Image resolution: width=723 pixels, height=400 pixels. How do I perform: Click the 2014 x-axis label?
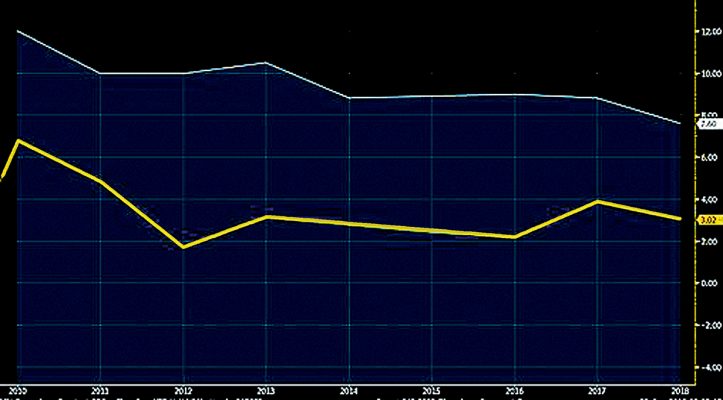pyautogui.click(x=349, y=389)
